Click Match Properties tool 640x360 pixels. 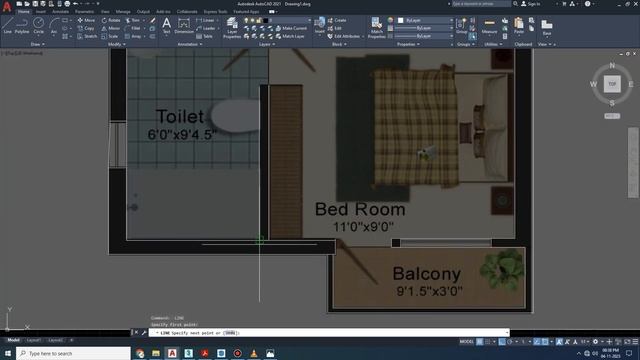point(376,28)
